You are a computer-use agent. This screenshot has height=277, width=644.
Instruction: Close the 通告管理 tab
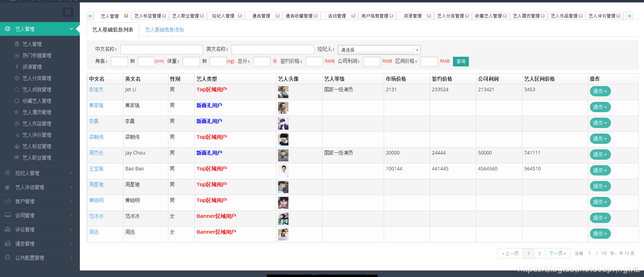pyautogui.click(x=278, y=16)
